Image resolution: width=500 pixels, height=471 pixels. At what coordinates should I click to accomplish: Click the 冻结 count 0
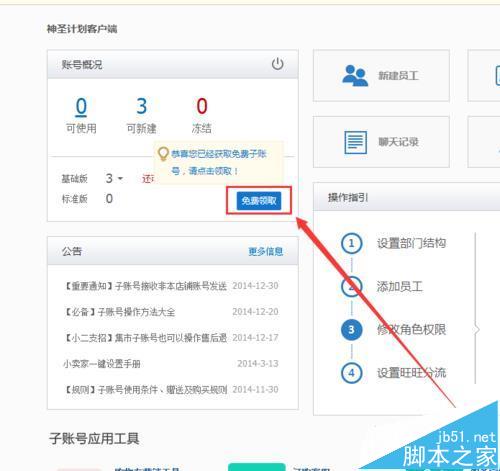[x=202, y=107]
